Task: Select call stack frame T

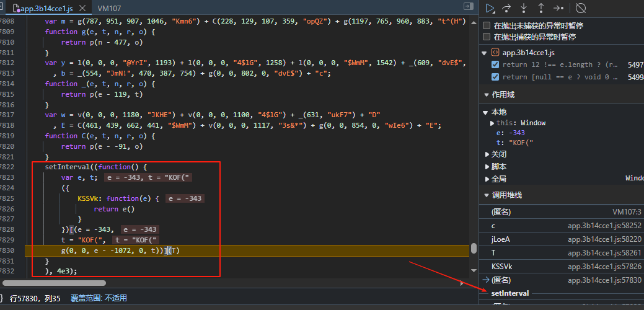Action: (562, 253)
